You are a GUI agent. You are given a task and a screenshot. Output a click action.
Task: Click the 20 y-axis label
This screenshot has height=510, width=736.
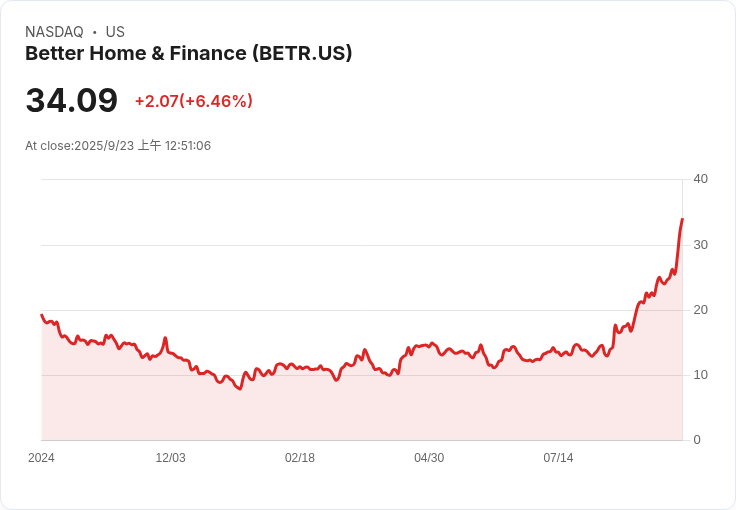701,310
